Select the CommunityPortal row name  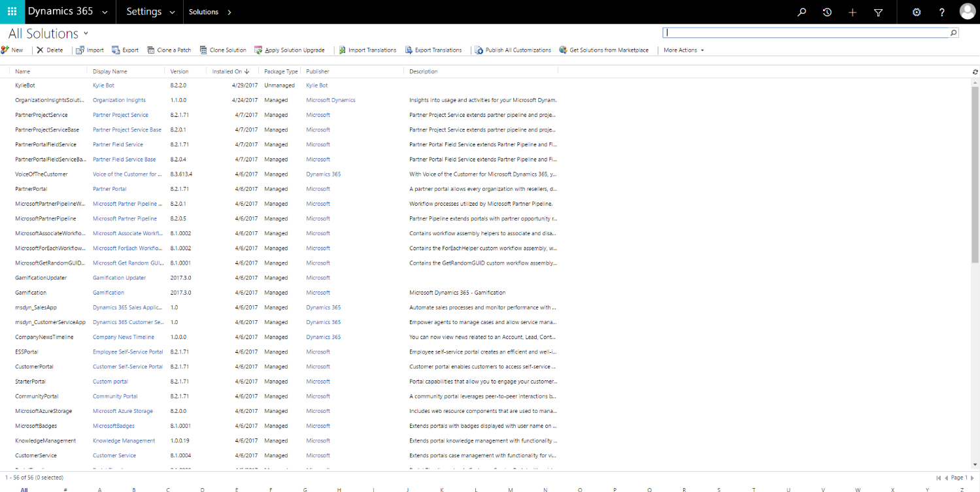[x=37, y=396]
